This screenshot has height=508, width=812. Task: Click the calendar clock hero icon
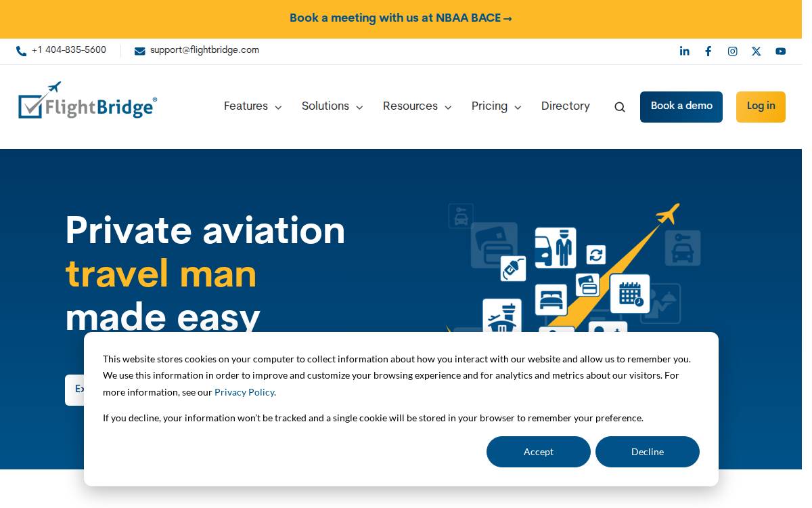pos(630,293)
